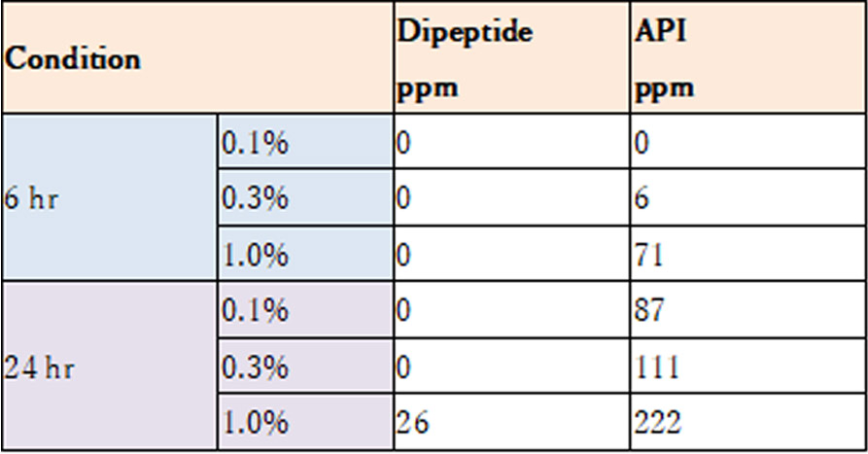The image size is (868, 454).
Task: Select the 0.3% cell under 24 hr
Action: (x=305, y=366)
